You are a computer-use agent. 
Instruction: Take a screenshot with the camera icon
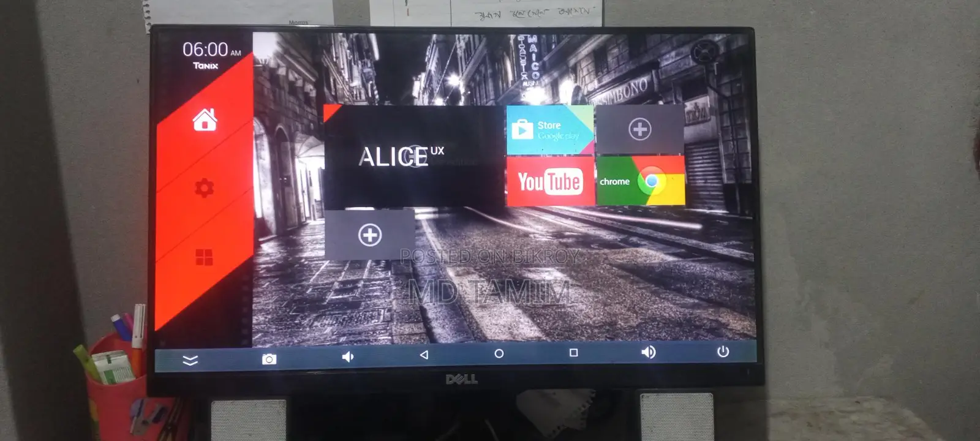[269, 359]
